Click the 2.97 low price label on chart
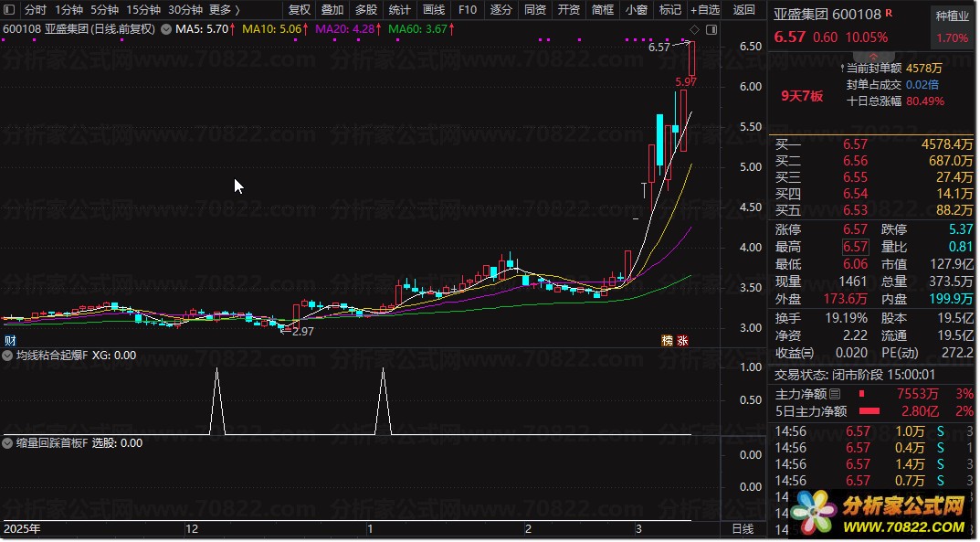Viewport: 980px width, 542px height. pyautogui.click(x=302, y=332)
